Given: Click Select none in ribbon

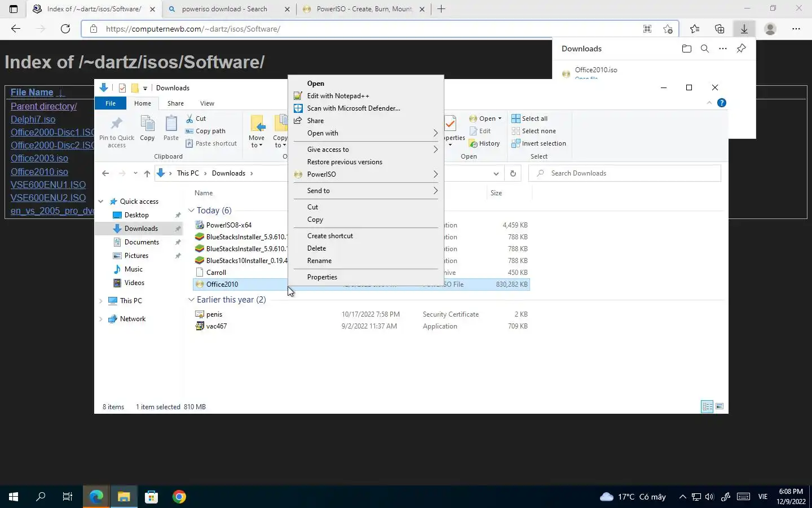Looking at the screenshot, I should tap(533, 131).
